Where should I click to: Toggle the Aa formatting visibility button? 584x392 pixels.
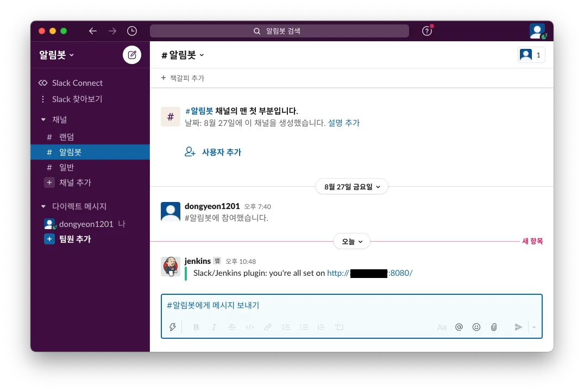(442, 327)
